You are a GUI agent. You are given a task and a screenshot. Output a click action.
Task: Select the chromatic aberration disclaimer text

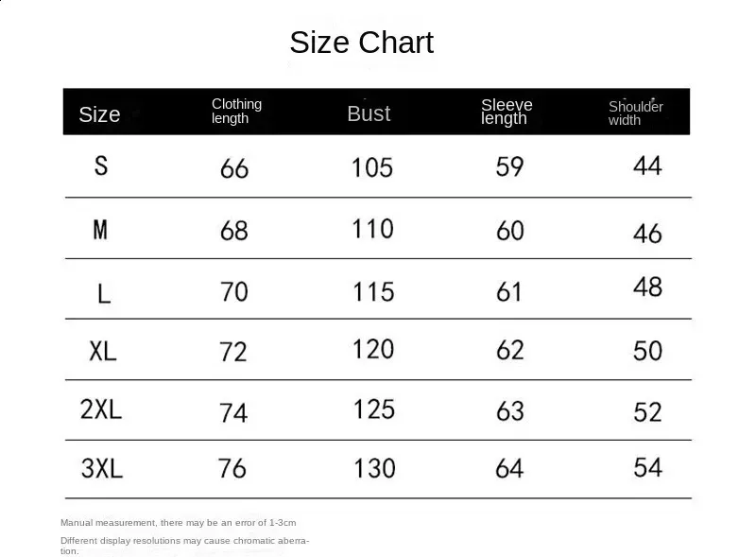(184, 545)
